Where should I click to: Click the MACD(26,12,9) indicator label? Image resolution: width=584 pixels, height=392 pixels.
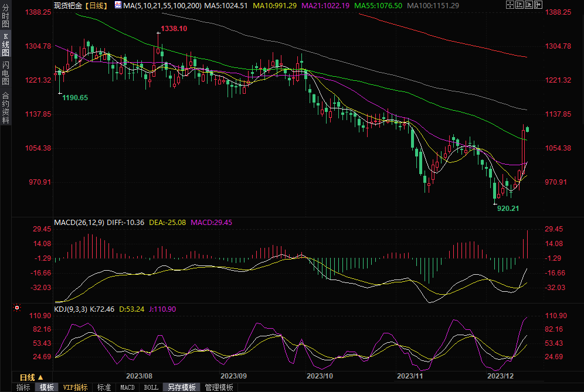click(79, 223)
